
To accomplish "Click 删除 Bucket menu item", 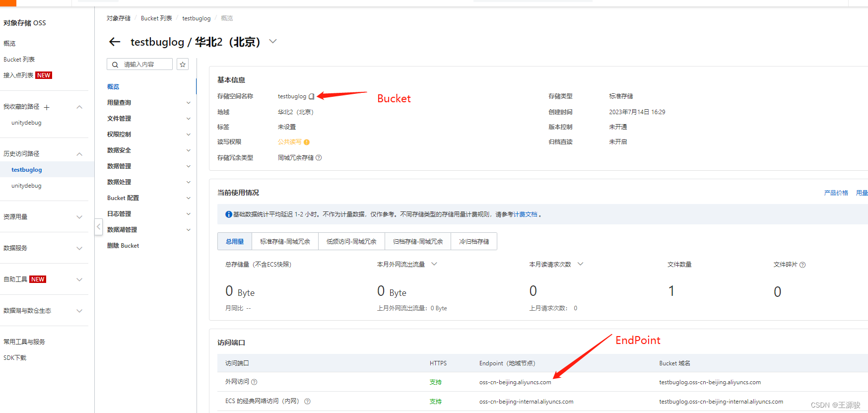I will point(123,246).
